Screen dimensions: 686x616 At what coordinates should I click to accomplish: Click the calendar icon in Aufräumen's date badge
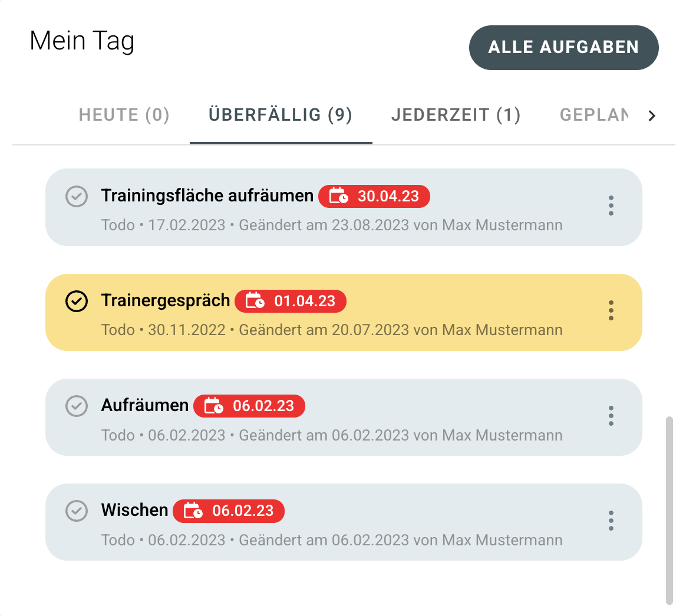[213, 406]
